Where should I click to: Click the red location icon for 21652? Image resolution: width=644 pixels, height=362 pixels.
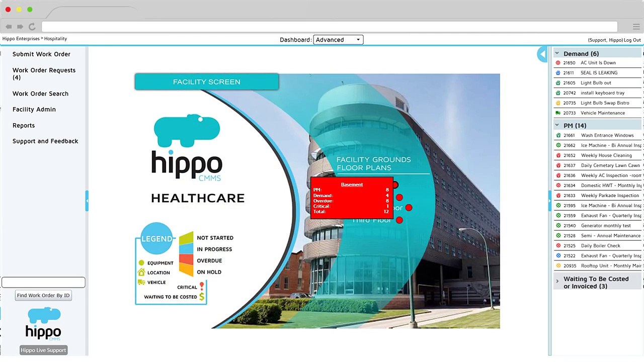558,155
